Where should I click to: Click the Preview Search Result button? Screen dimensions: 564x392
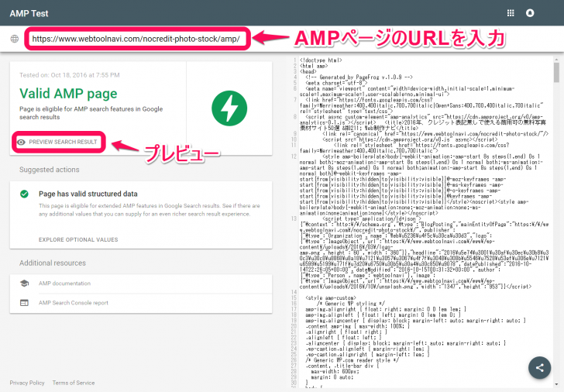[x=59, y=142]
